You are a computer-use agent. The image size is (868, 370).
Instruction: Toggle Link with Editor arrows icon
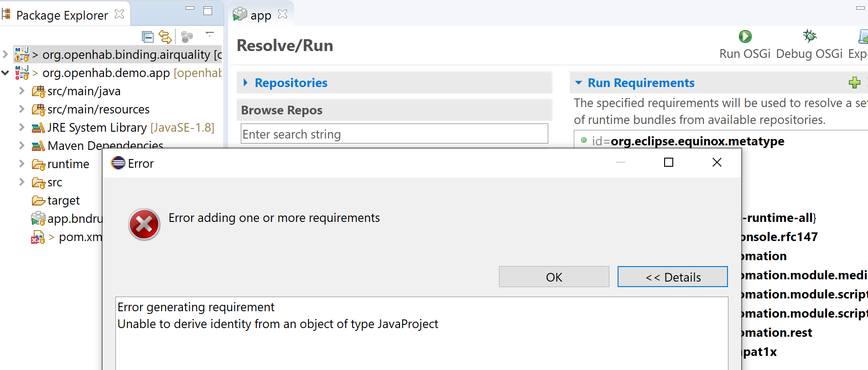point(165,36)
